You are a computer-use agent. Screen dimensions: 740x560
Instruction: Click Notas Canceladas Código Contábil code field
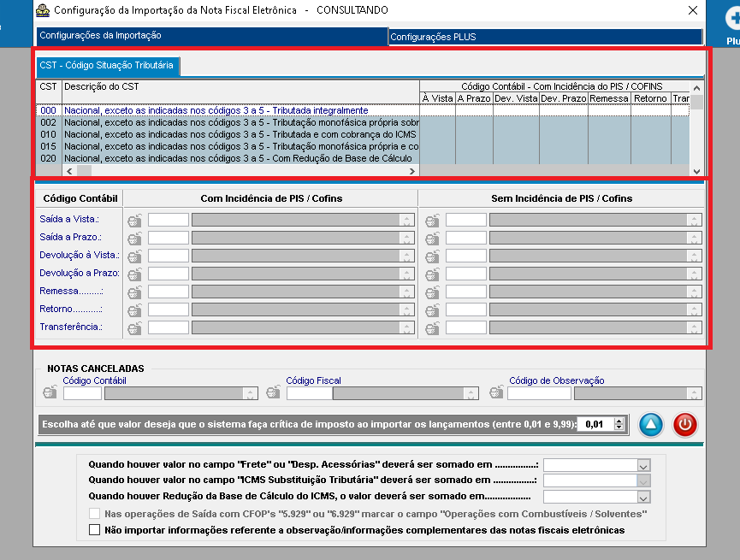83,393
